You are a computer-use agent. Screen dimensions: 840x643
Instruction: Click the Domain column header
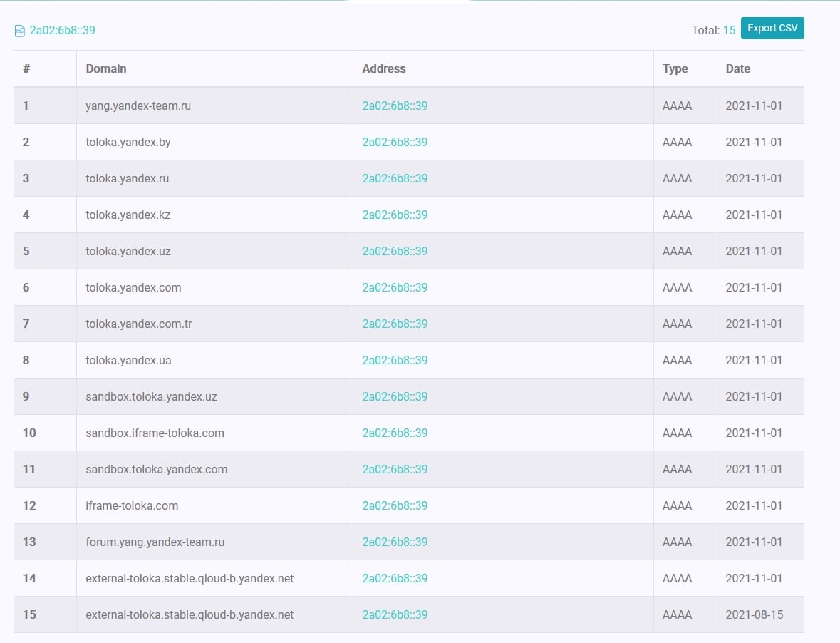(106, 68)
